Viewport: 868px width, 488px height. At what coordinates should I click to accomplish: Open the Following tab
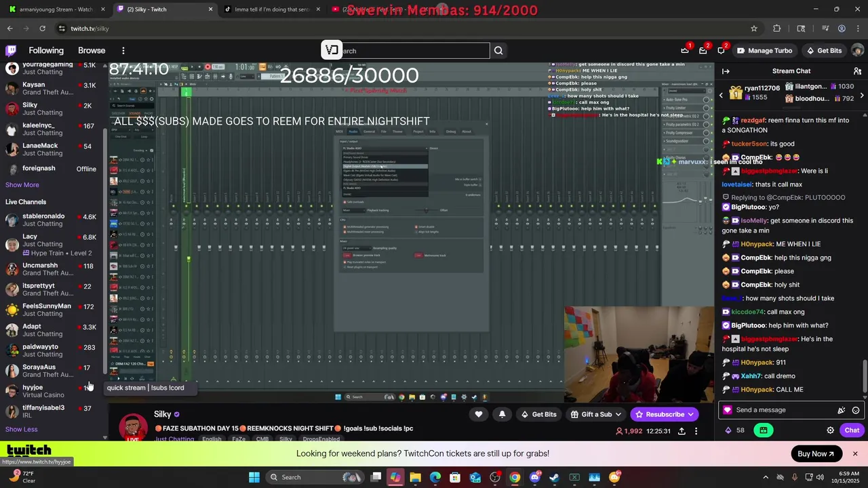click(46, 50)
